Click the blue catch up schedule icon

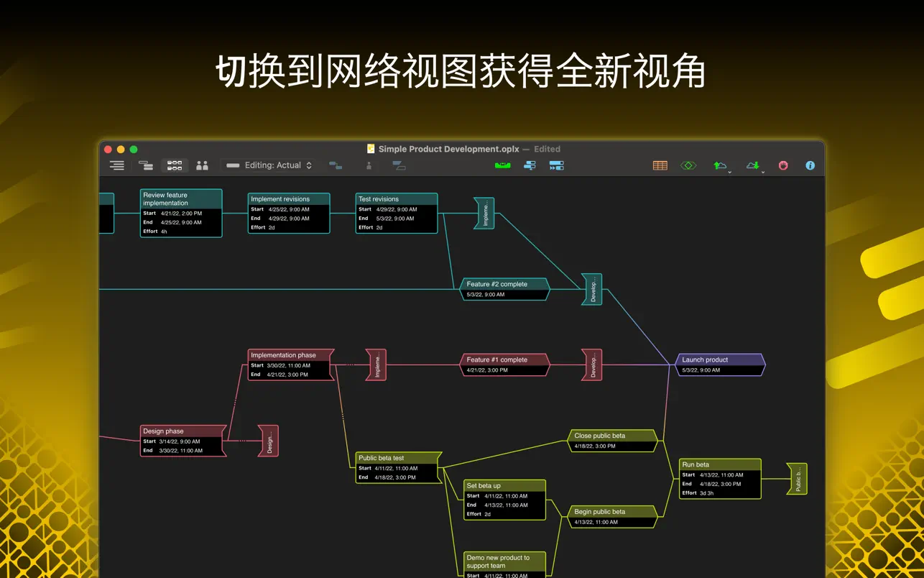(x=530, y=165)
